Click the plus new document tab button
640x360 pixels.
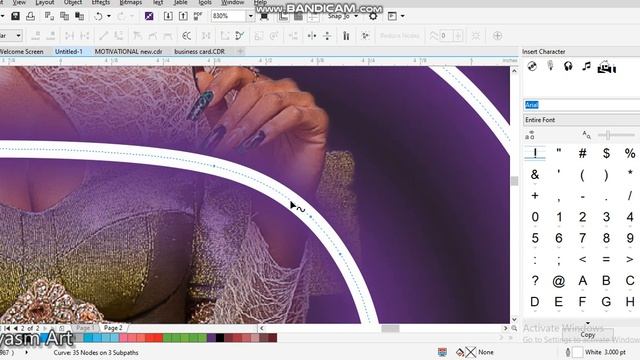click(x=240, y=51)
